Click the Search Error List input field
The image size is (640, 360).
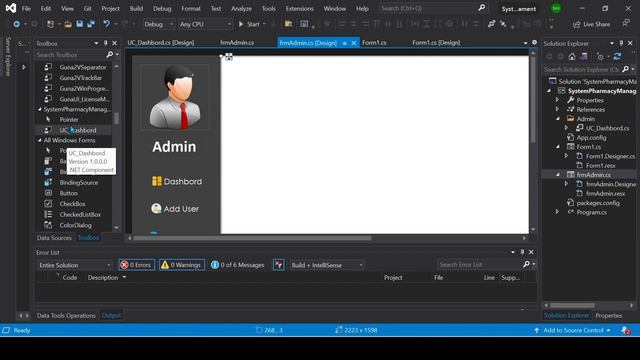pyautogui.click(x=480, y=264)
